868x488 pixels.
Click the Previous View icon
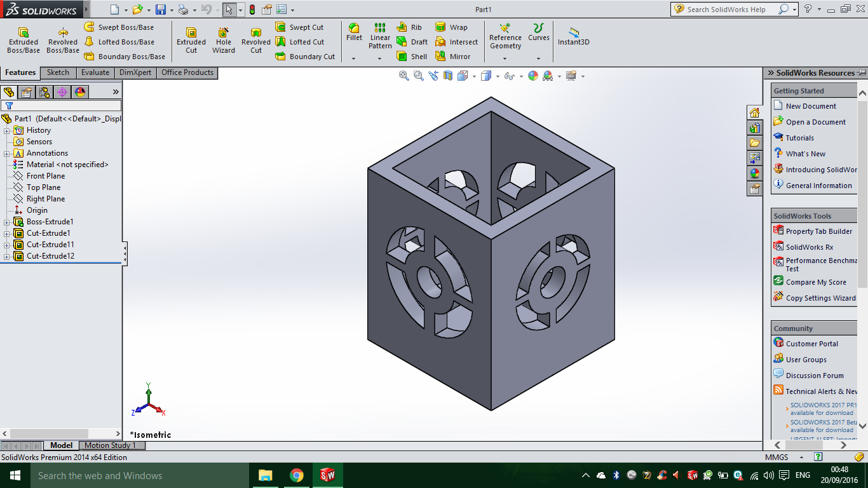433,76
